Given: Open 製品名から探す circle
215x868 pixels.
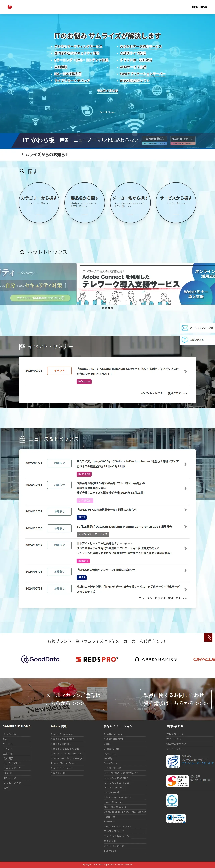Looking at the screenshot, I should (x=84, y=203).
